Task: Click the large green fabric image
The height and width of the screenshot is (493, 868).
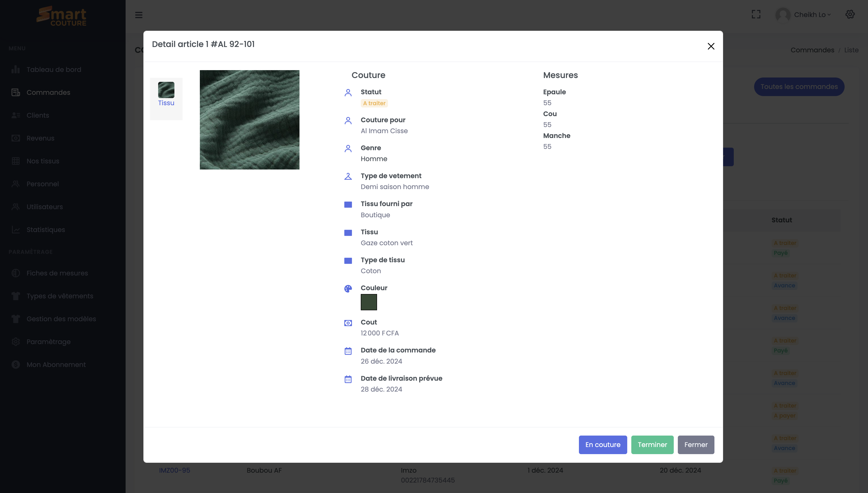Action: [x=249, y=120]
